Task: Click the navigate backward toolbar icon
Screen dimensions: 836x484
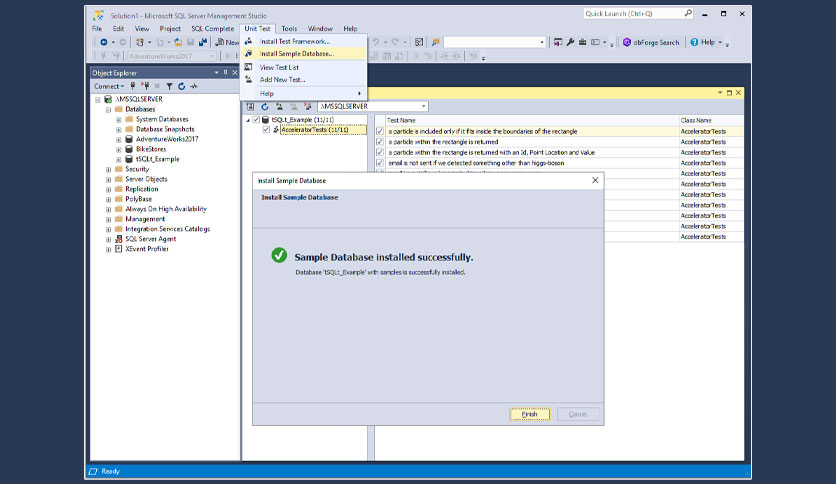Action: point(104,42)
